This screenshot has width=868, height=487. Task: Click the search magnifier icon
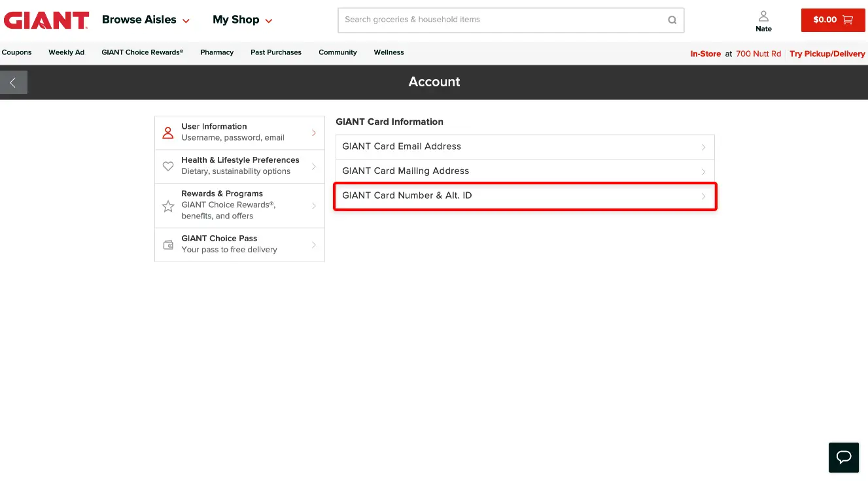tap(672, 20)
